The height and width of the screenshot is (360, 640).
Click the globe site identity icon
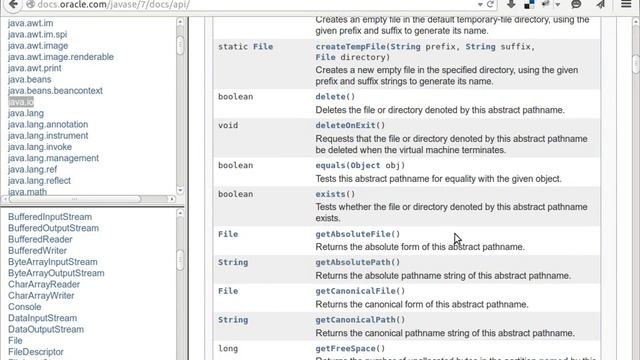pyautogui.click(x=30, y=4)
